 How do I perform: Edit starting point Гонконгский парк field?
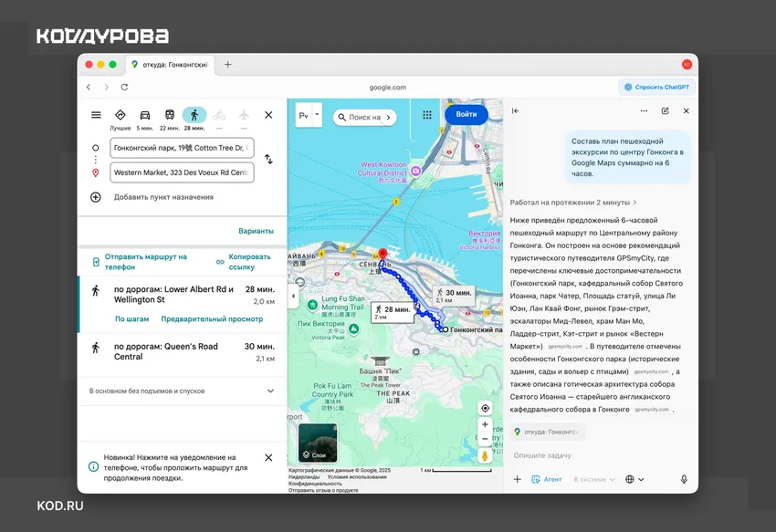(182, 148)
